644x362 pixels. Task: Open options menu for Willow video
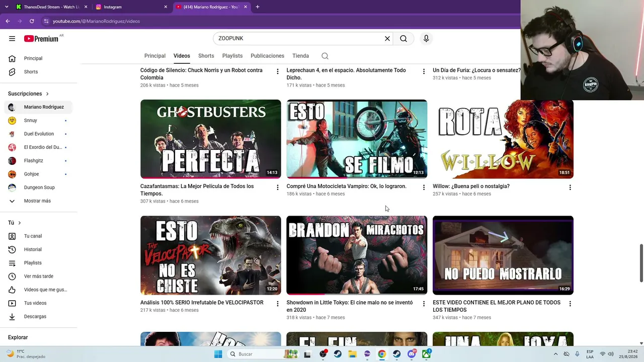(x=570, y=188)
